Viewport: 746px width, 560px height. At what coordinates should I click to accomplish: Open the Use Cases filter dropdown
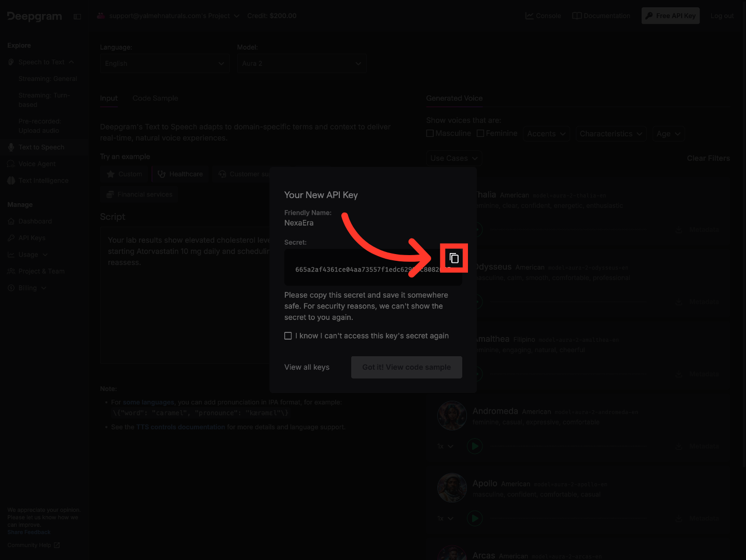[454, 158]
